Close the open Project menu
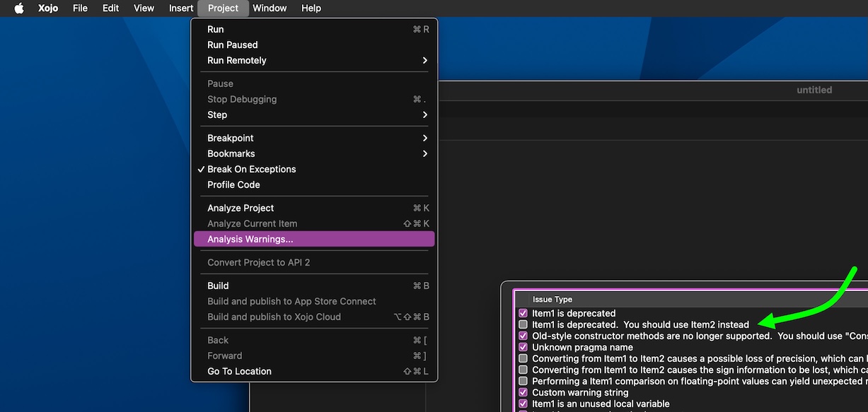This screenshot has width=868, height=412. tap(223, 8)
